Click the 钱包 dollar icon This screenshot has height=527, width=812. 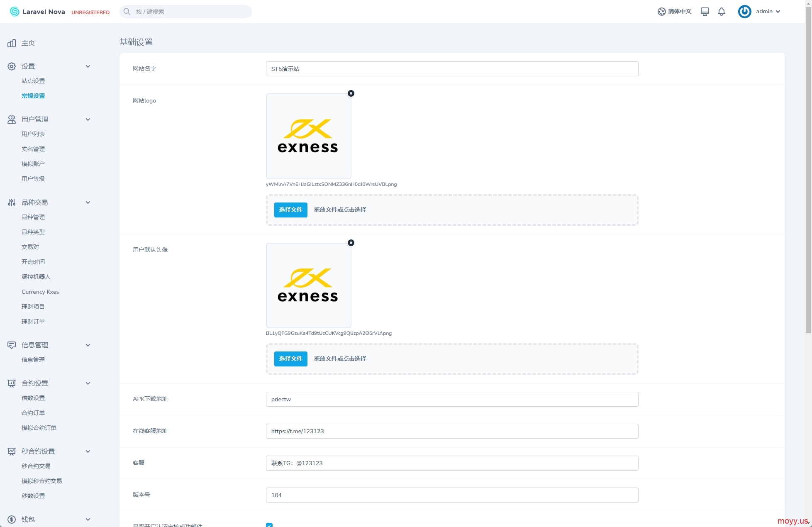click(12, 520)
